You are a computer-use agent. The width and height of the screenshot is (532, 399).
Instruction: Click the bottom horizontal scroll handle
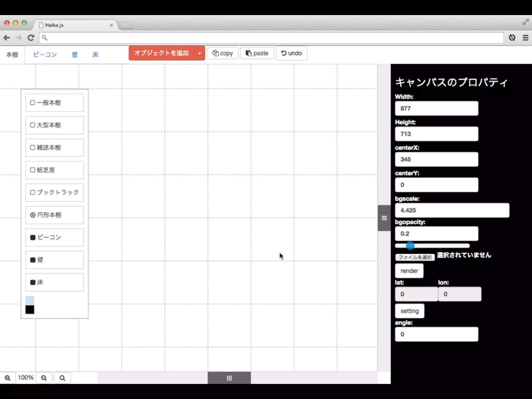click(x=229, y=378)
